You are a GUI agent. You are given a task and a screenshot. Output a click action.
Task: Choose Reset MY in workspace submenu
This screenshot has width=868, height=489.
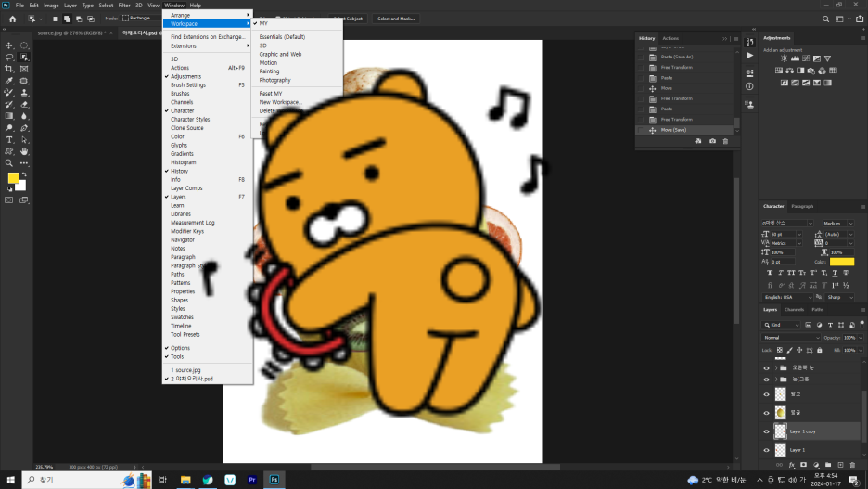271,94
